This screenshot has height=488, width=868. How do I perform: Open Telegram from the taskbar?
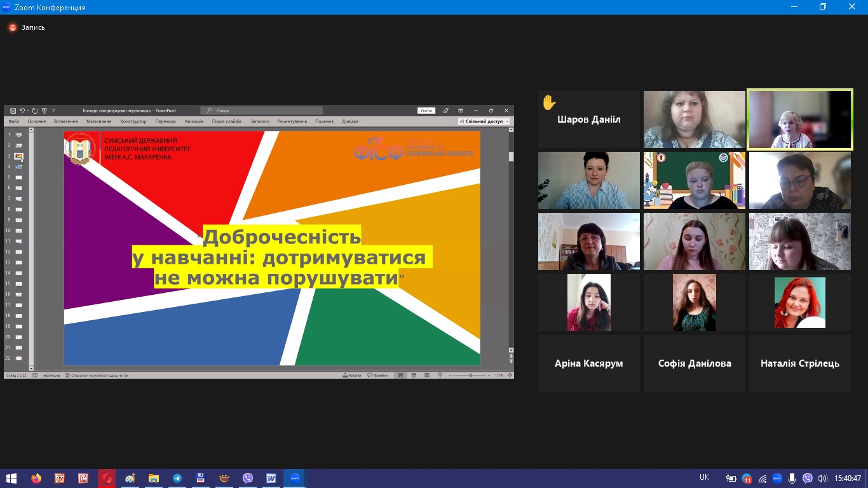click(177, 478)
